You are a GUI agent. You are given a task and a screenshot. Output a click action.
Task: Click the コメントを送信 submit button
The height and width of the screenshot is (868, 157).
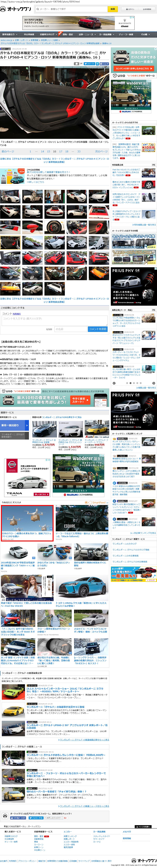pos(98,329)
